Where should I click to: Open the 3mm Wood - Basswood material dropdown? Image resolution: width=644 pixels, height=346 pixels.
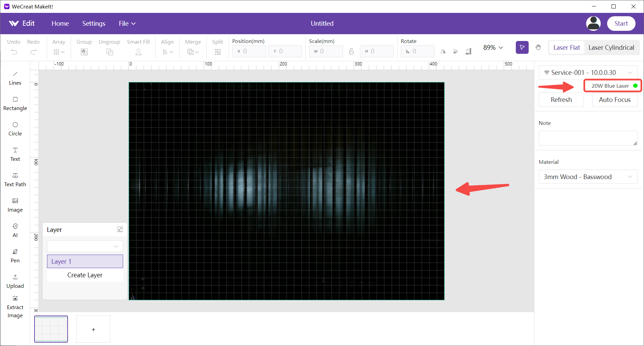[x=588, y=177]
